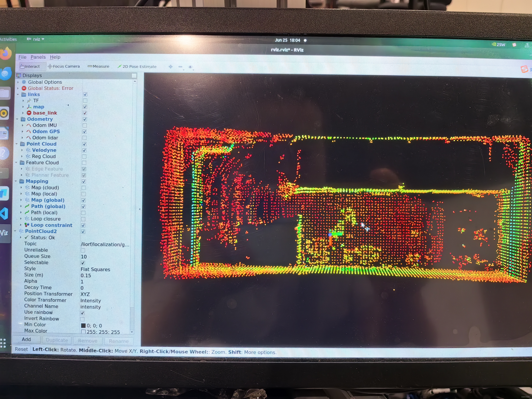Toggle the Use rainbow checkbox
This screenshot has height=399, width=532.
[82, 313]
